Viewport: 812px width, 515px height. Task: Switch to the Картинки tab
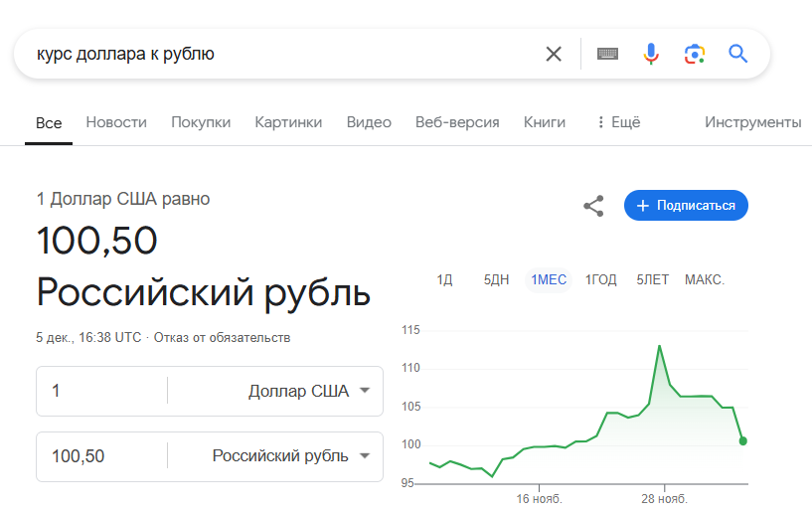point(288,122)
